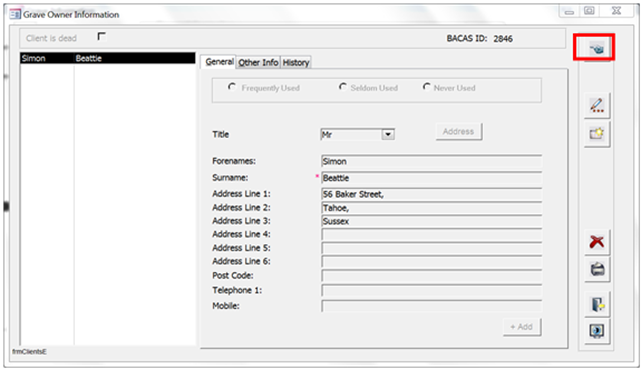Click the exit door icon

pyautogui.click(x=597, y=305)
